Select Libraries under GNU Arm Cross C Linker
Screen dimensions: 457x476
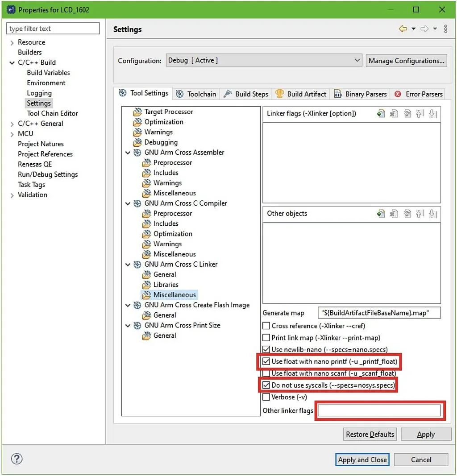coord(166,285)
